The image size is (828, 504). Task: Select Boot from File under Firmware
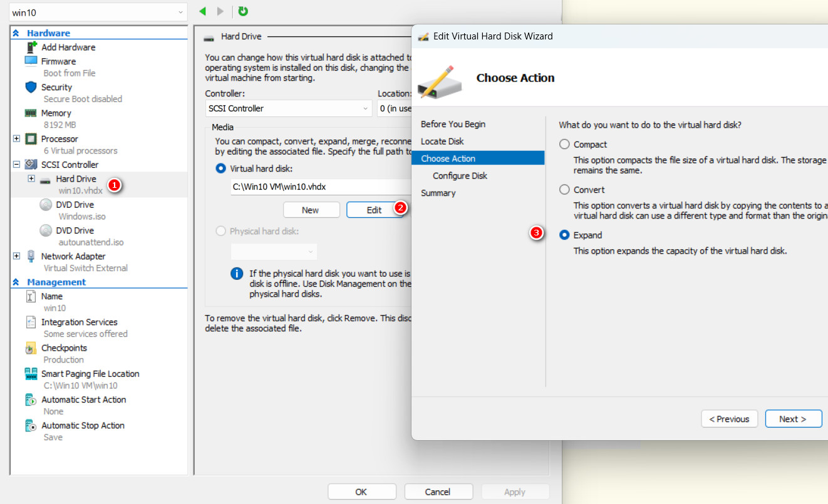pyautogui.click(x=70, y=73)
